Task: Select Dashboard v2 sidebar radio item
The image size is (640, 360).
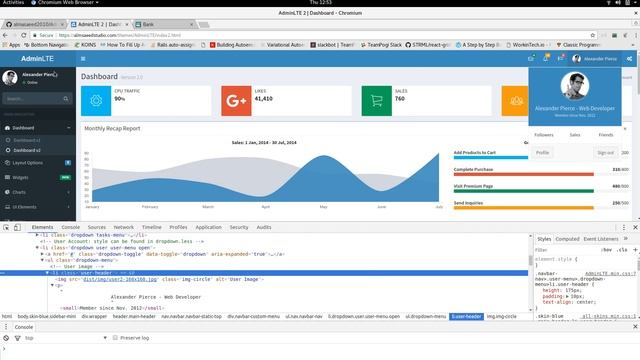Action: pos(23,151)
